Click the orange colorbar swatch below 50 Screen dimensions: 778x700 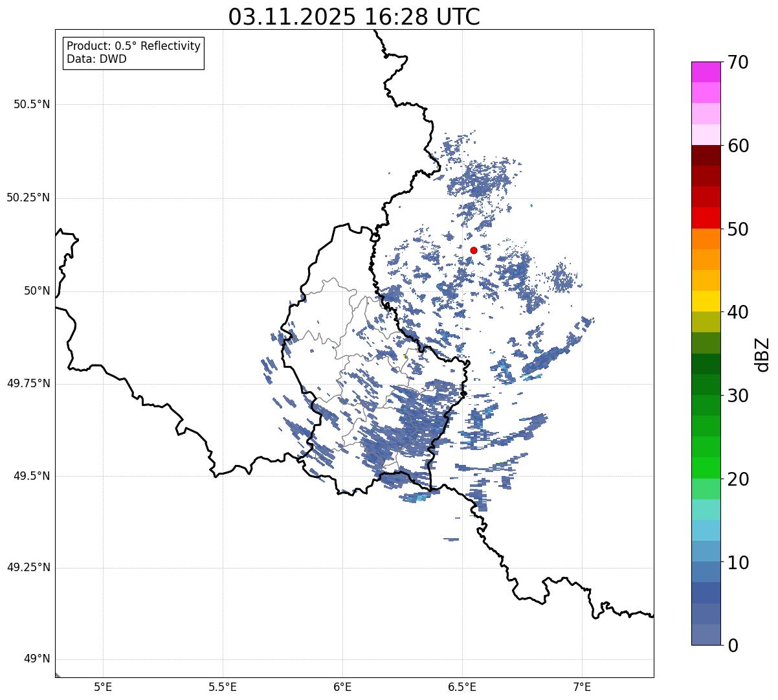(x=706, y=239)
